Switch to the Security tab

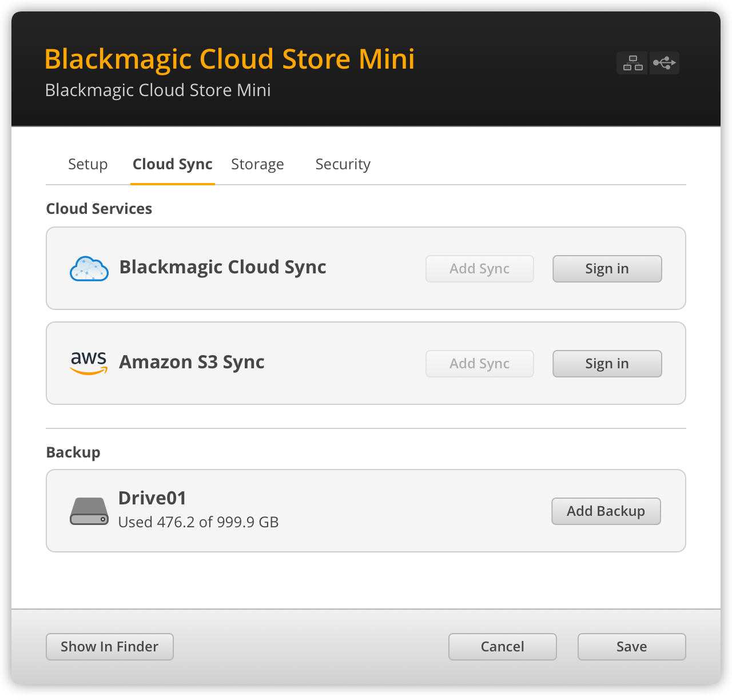tap(343, 164)
